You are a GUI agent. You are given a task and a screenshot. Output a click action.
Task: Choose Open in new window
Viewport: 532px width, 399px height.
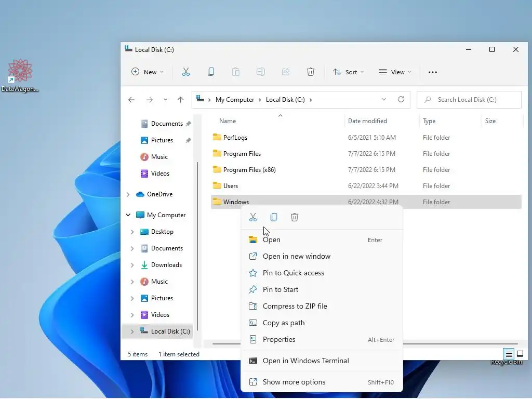point(322,257)
